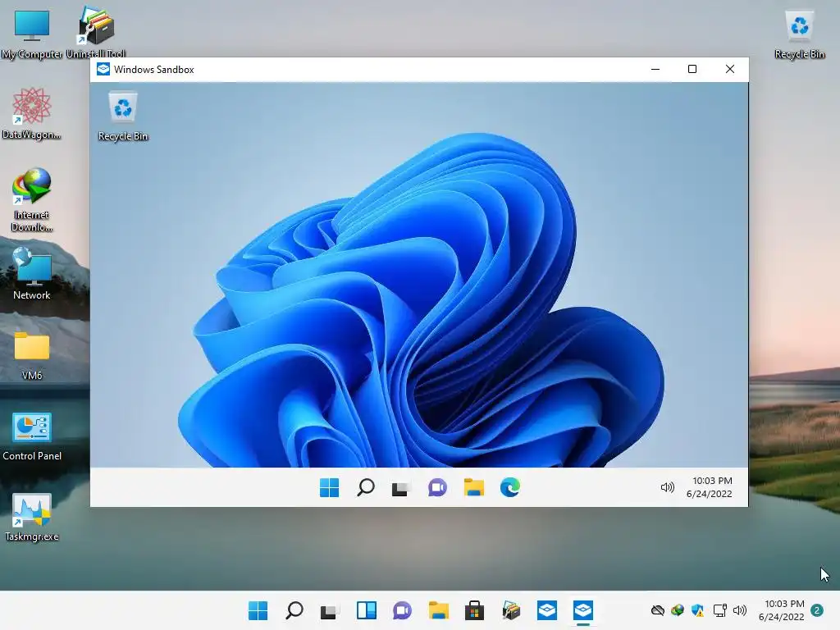Click Search icon in Sandbox taskbar
Viewport: 840px width, 630px height.
point(365,487)
